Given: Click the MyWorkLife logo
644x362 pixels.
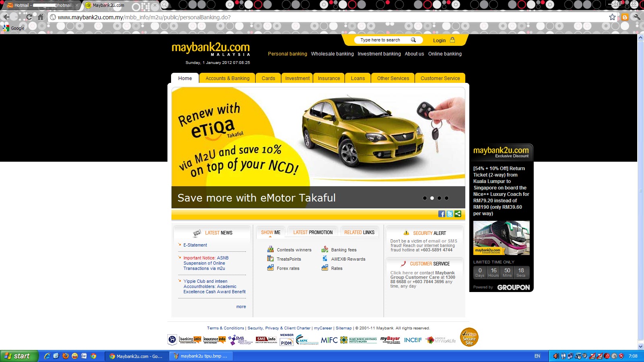Looking at the screenshot, I should [441, 340].
